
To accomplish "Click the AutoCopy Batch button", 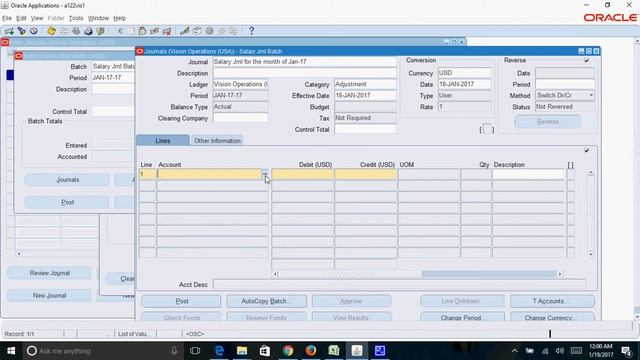I will [x=266, y=301].
